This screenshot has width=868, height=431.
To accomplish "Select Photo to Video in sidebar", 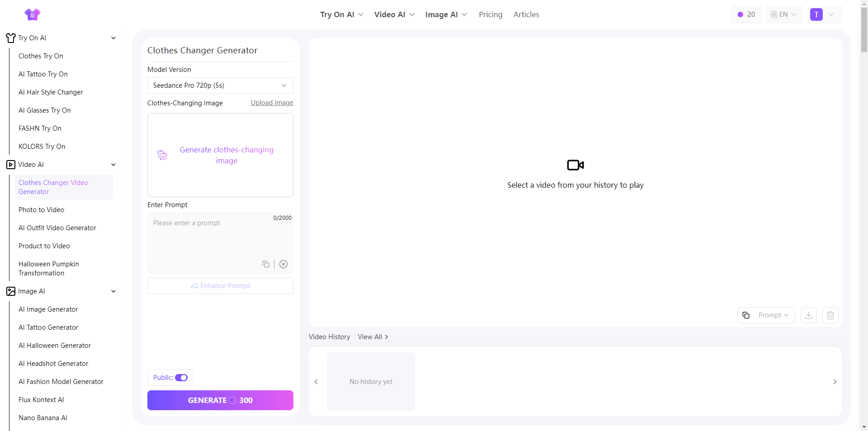I will (42, 210).
